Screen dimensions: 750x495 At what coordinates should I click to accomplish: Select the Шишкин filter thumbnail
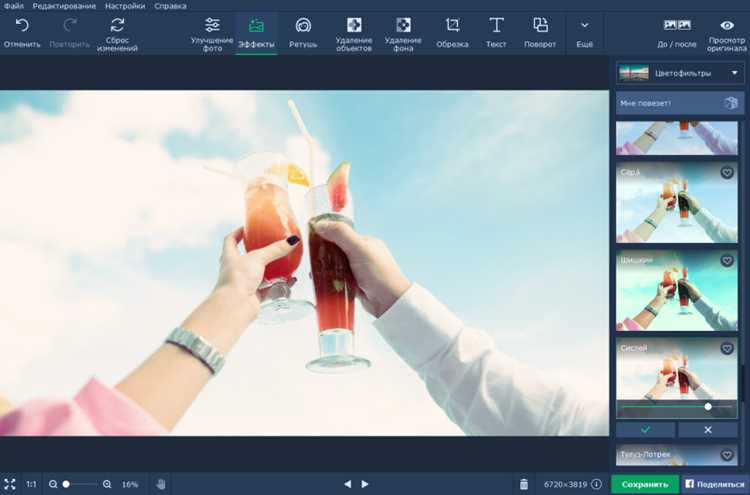(677, 291)
